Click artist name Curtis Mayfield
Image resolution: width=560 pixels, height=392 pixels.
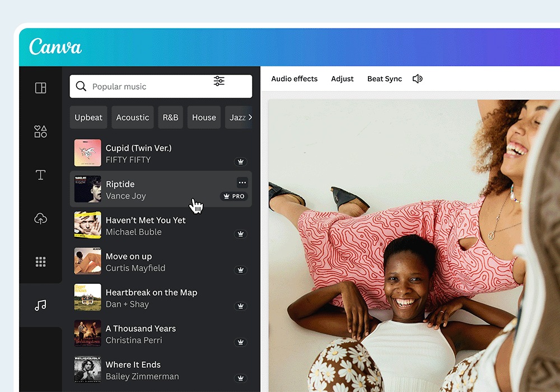pos(136,268)
